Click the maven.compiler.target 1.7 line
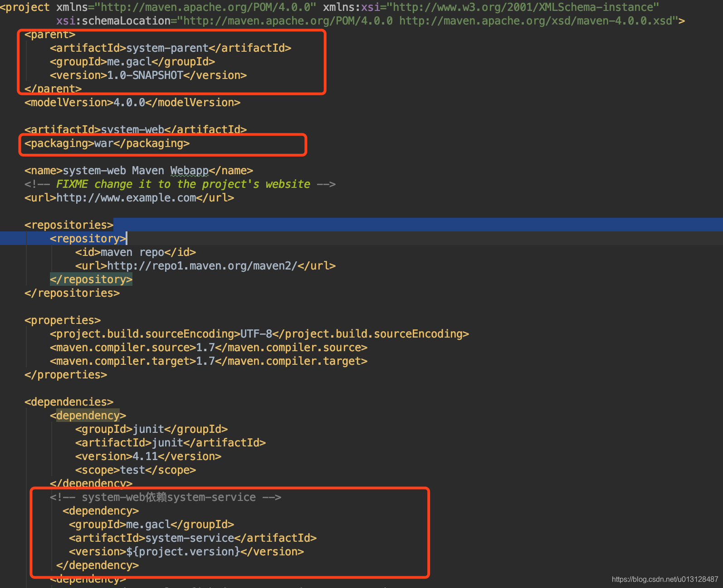 point(209,361)
